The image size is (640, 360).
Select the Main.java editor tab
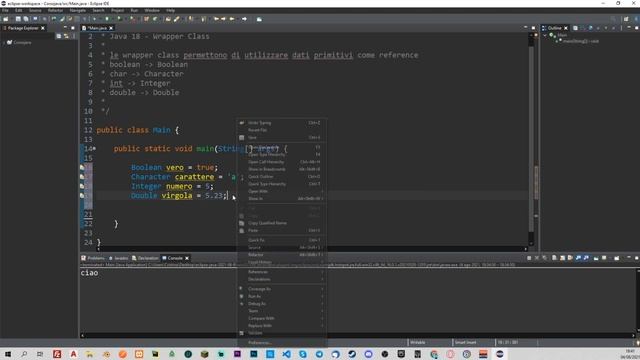pyautogui.click(x=97, y=28)
